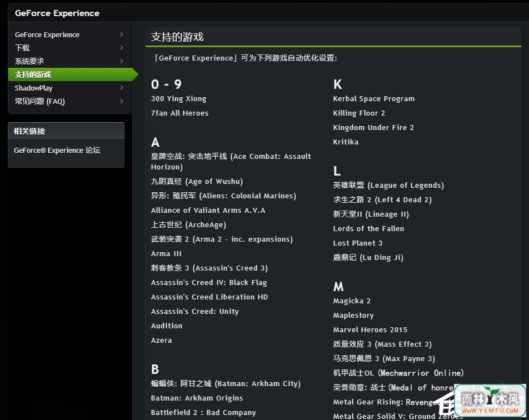
Task: Click the 300 Ying Xiong game entry
Action: (178, 99)
